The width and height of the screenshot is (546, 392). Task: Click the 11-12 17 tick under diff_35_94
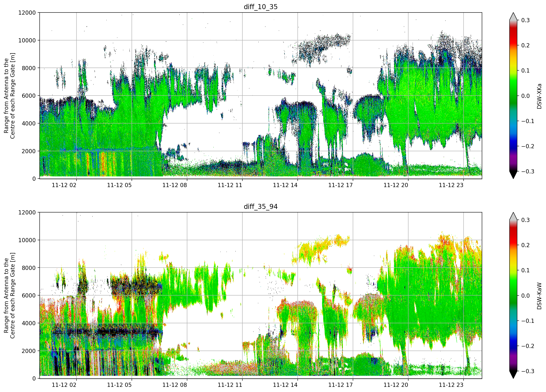click(341, 385)
